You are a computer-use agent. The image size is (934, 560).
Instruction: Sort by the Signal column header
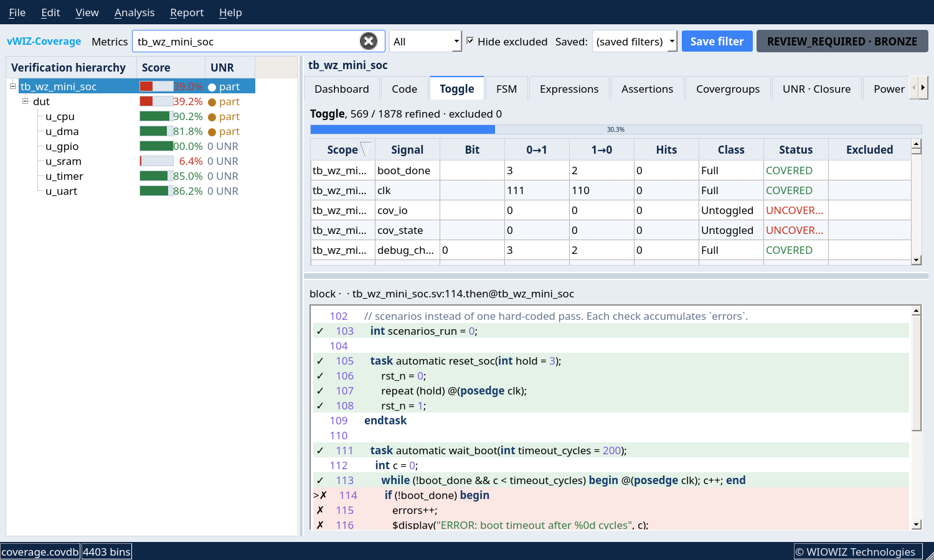pyautogui.click(x=407, y=149)
